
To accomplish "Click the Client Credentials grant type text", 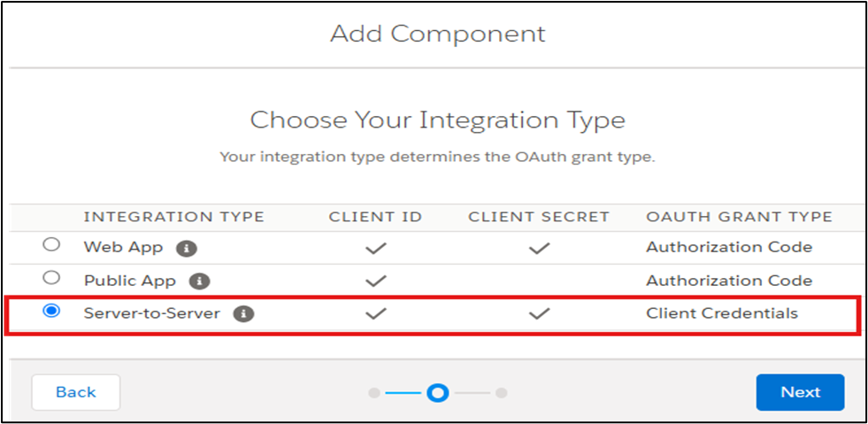I will (722, 314).
